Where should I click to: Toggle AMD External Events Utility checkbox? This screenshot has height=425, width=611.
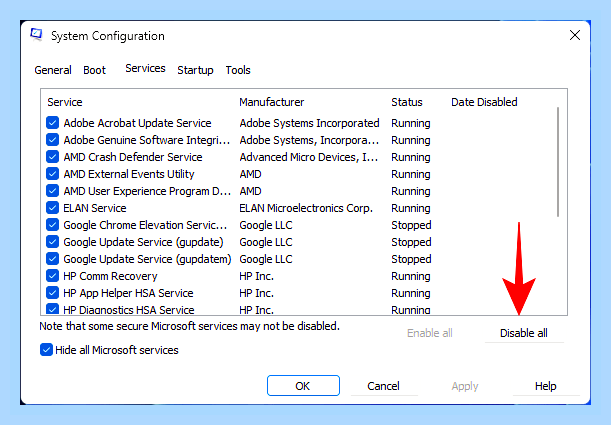coord(53,174)
